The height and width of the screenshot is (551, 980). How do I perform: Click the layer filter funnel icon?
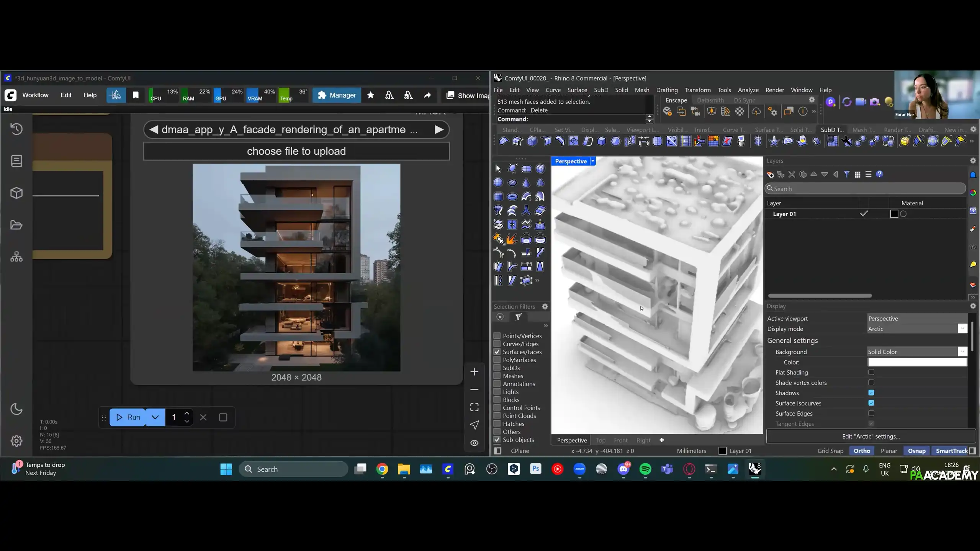coord(847,175)
